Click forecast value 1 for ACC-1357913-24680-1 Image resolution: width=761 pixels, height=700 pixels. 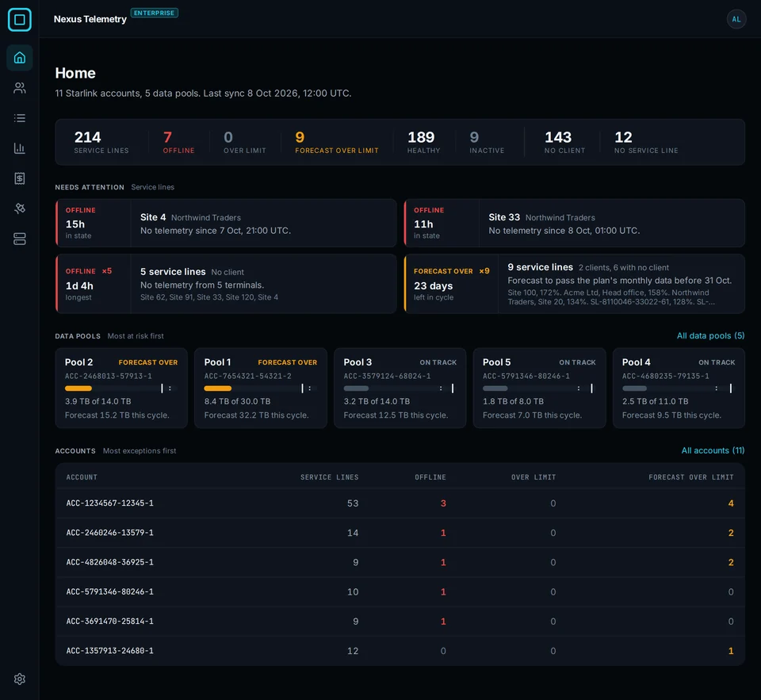(x=730, y=651)
